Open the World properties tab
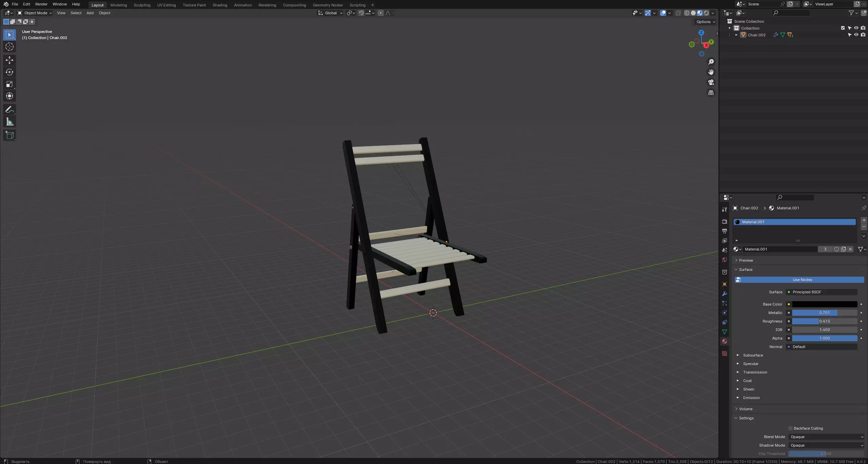Viewport: 868px width, 464px height. 725,260
